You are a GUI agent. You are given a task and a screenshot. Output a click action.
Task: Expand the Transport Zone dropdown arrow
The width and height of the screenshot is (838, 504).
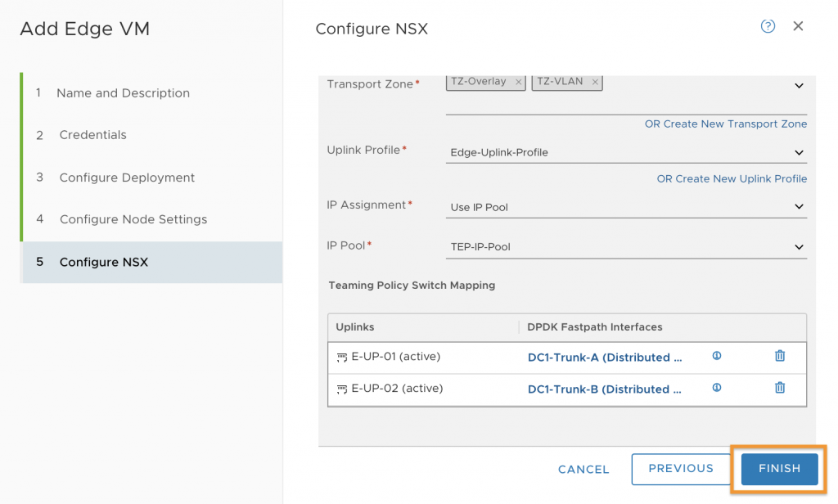pyautogui.click(x=799, y=86)
